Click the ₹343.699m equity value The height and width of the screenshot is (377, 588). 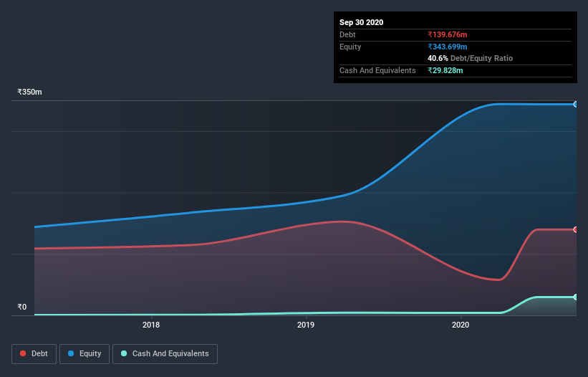448,47
